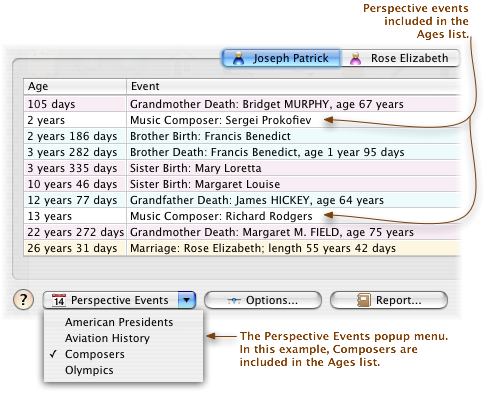
Task: Switch to the Rose Elizabeth tab
Action: 400,58
